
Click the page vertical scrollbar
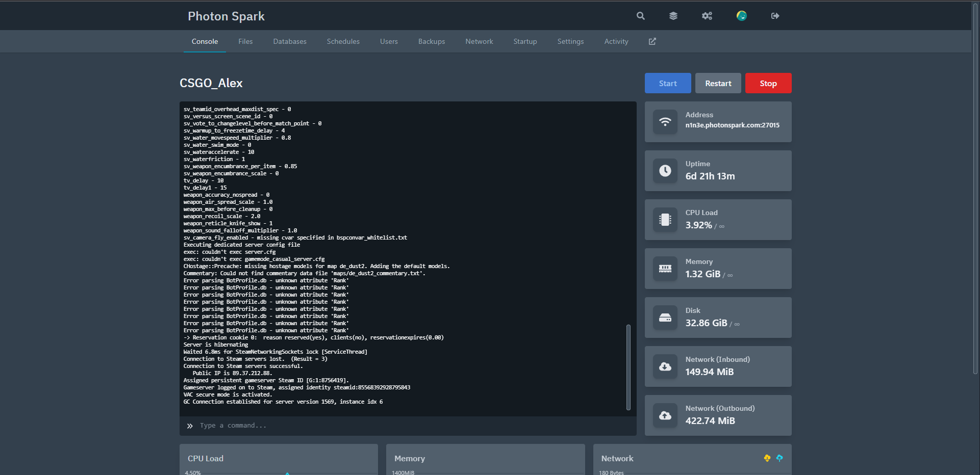point(975,189)
